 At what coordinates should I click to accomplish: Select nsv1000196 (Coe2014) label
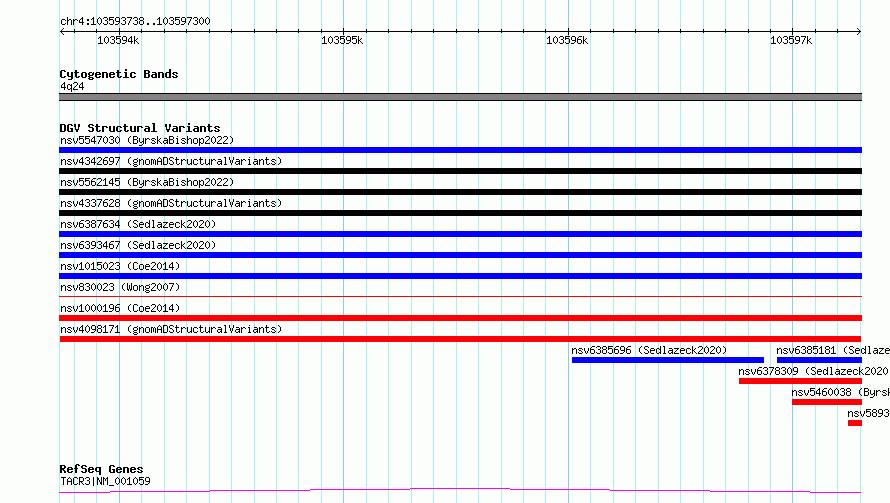pyautogui.click(x=120, y=308)
